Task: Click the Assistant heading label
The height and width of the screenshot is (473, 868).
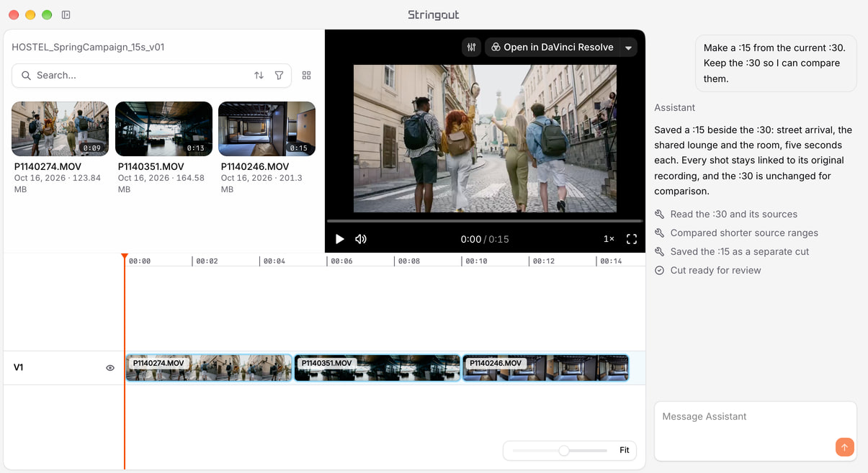Action: pyautogui.click(x=674, y=108)
